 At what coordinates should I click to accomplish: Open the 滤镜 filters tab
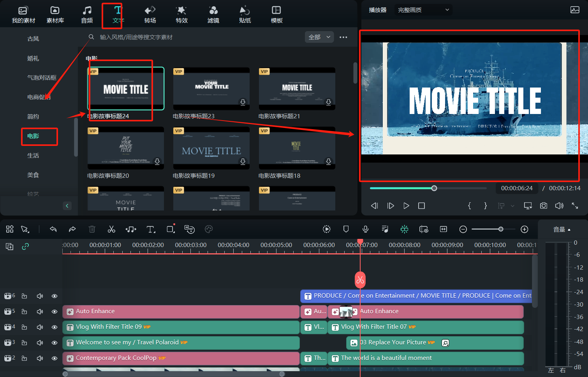coord(213,14)
